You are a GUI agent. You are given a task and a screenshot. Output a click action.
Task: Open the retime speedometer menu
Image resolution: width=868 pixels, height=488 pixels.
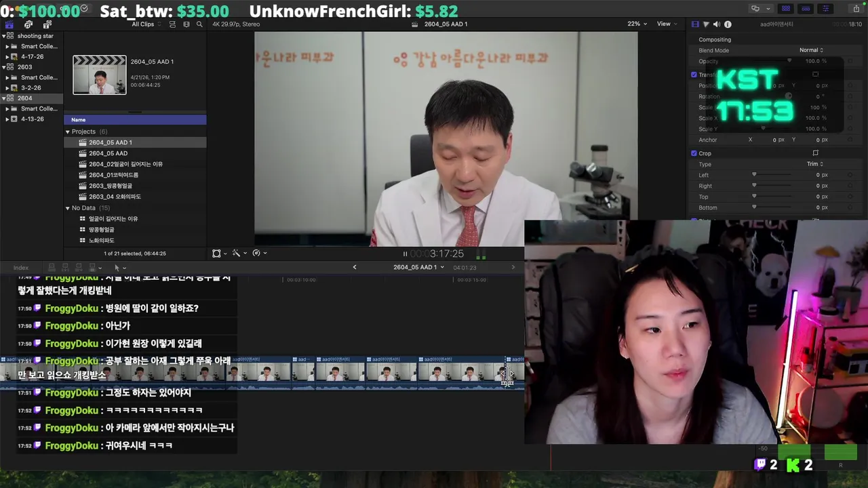point(259,253)
